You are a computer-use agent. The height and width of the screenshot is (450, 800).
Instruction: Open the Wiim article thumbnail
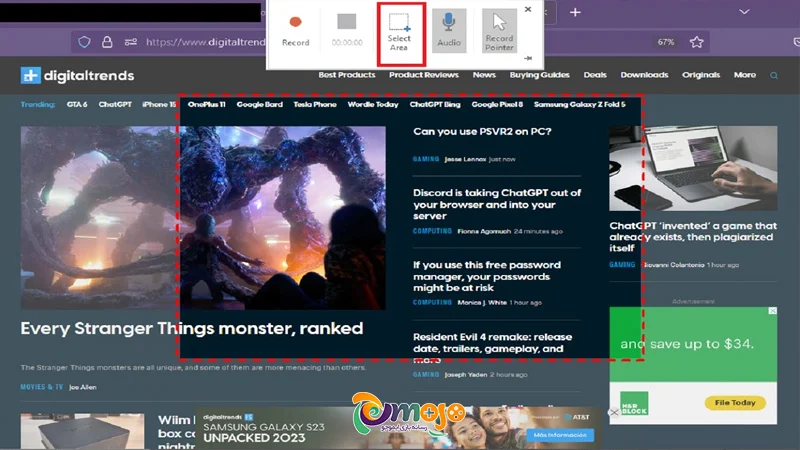click(x=82, y=432)
